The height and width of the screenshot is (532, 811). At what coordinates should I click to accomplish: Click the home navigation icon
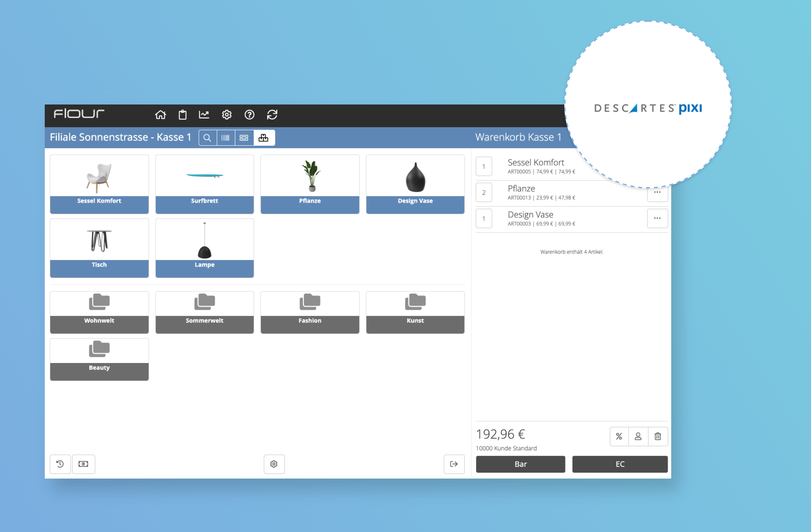point(160,115)
